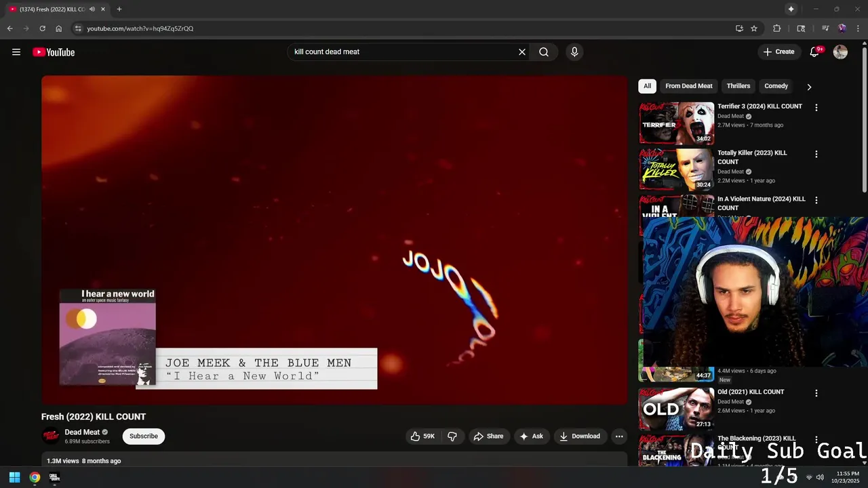Open Dead Meat channel name link

point(82,432)
